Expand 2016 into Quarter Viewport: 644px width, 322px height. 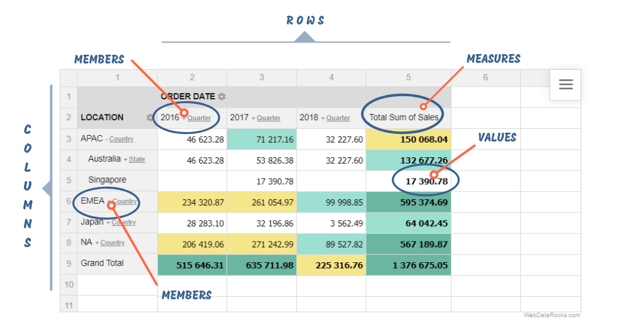click(x=197, y=118)
